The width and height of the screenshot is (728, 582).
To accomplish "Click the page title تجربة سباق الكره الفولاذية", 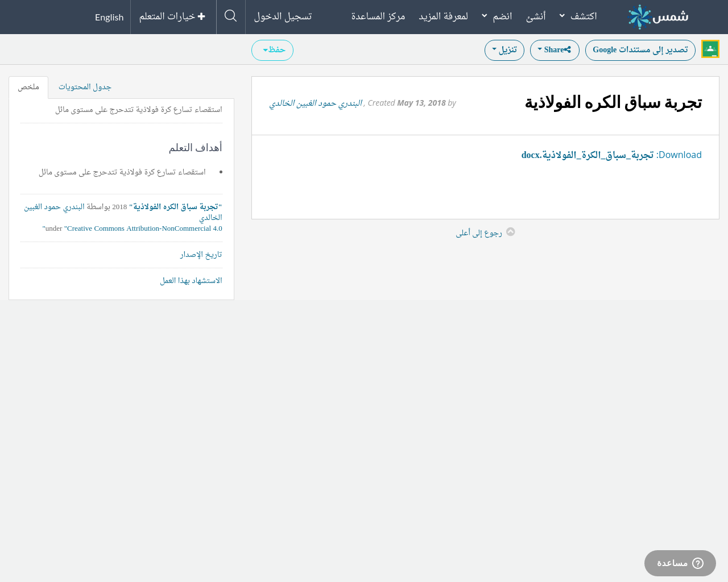I will point(613,102).
